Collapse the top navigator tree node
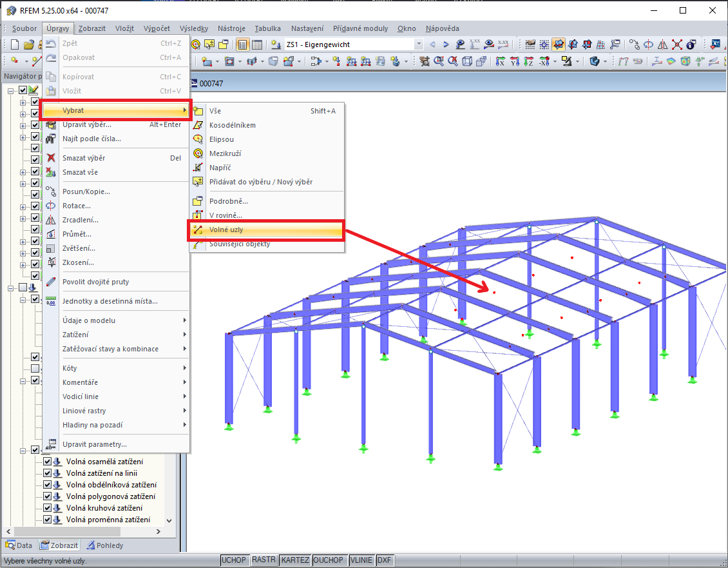The height and width of the screenshot is (568, 728). (x=11, y=90)
